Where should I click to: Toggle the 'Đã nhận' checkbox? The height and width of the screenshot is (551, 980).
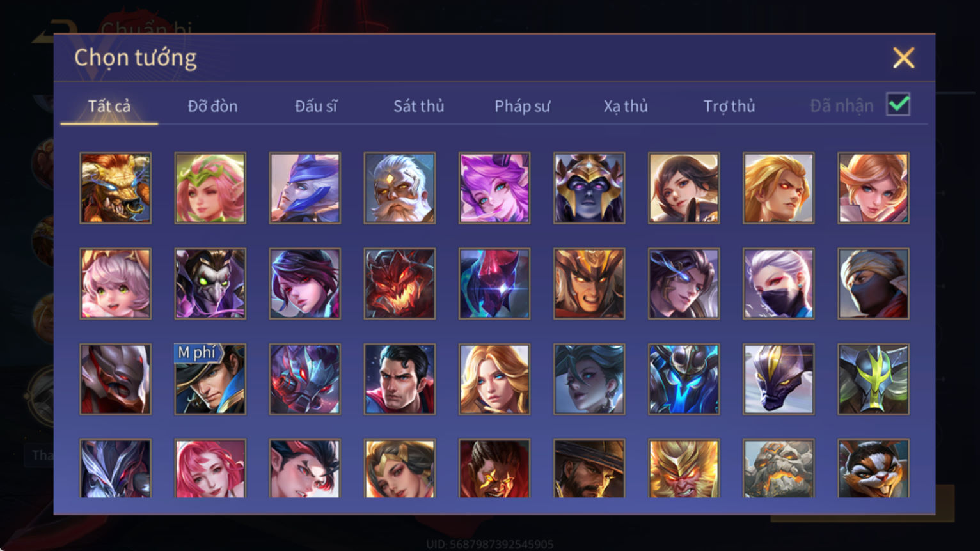pyautogui.click(x=898, y=104)
